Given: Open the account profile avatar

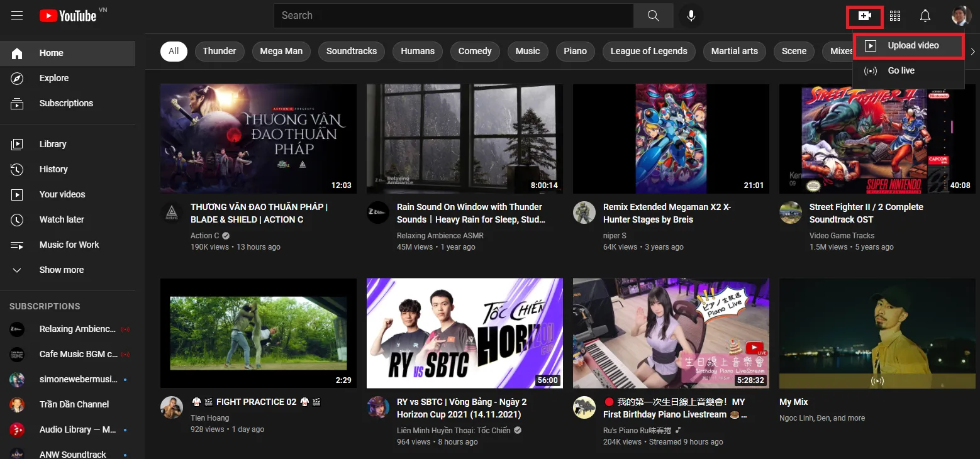Looking at the screenshot, I should point(961,16).
